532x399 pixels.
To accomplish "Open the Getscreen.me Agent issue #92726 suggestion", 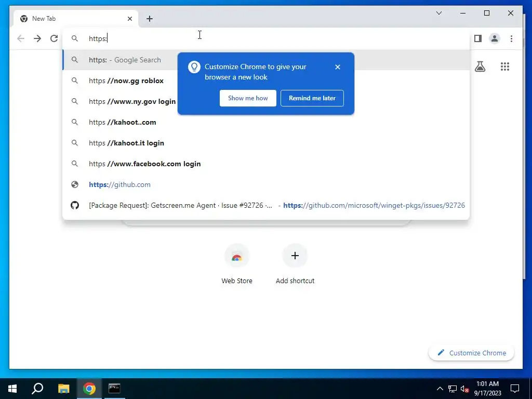I will tap(266, 205).
